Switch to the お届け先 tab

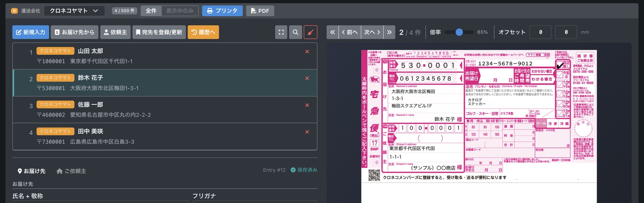pyautogui.click(x=31, y=171)
